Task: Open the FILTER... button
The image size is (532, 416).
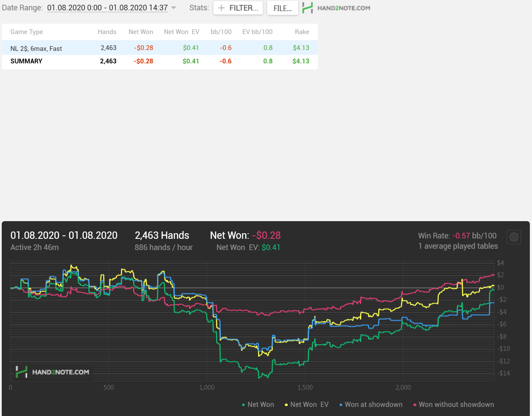Action: 238,8
